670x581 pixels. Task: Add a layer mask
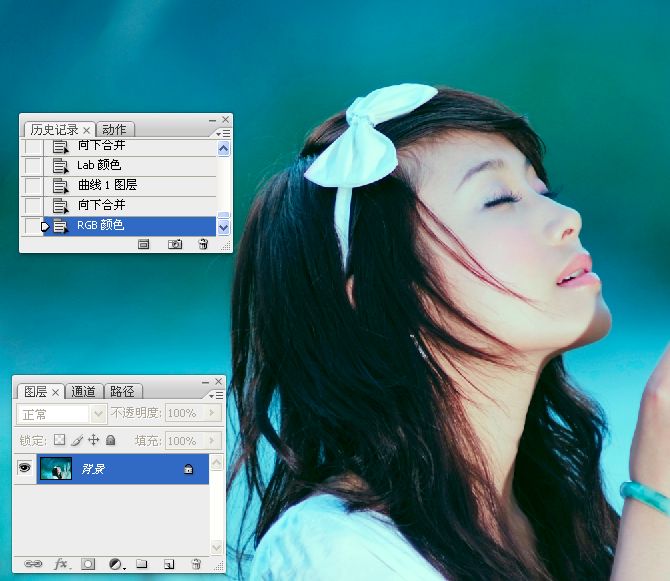88,564
